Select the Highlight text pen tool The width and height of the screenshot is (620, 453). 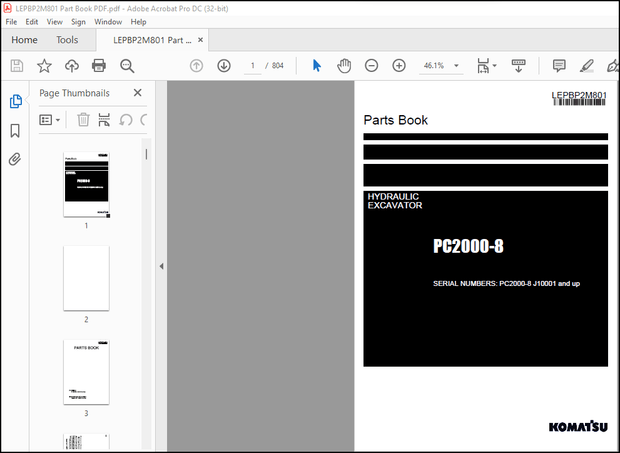click(x=586, y=66)
